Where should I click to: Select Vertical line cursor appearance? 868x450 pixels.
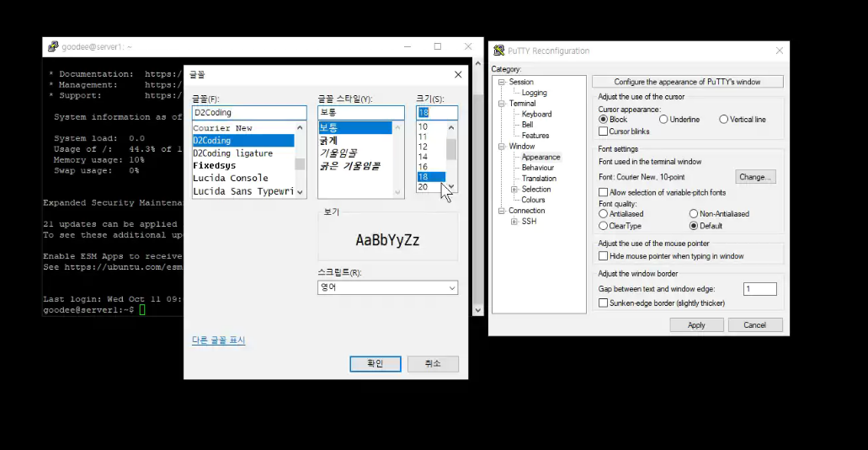tap(723, 119)
